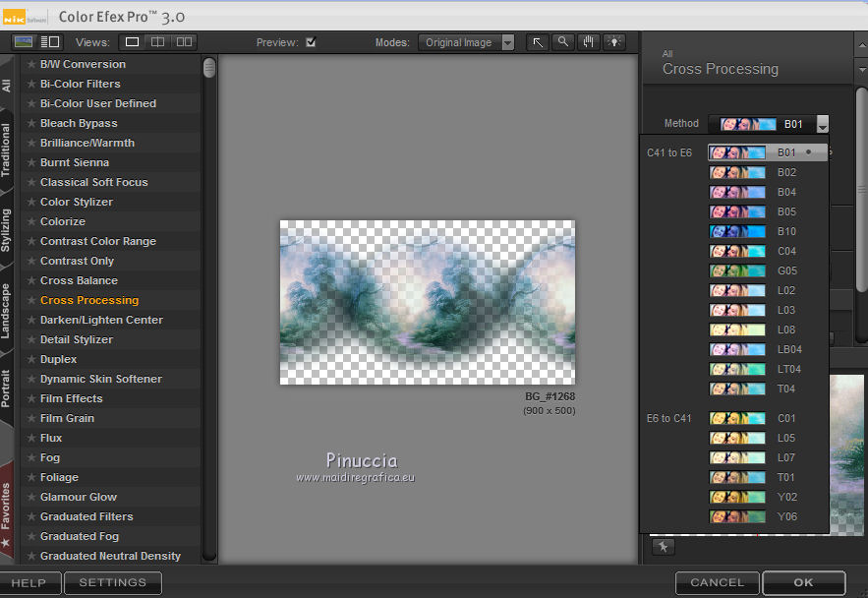The image size is (868, 598).
Task: Click the HELP button
Action: (29, 583)
